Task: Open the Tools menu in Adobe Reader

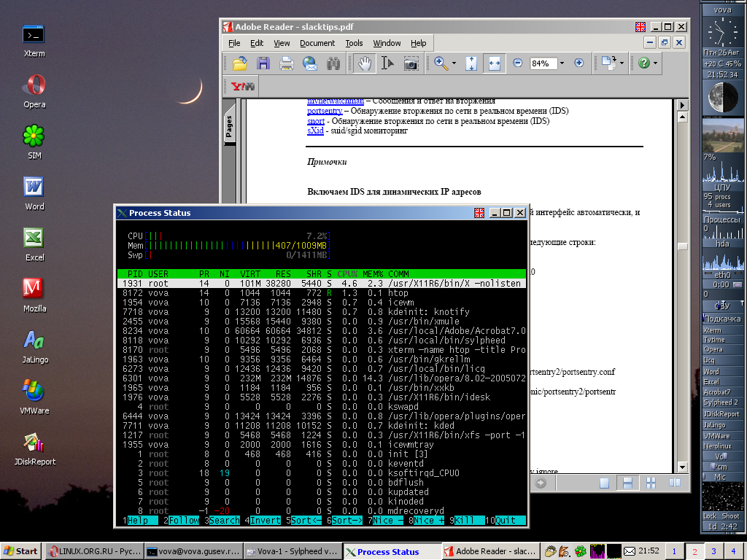Action: click(x=354, y=43)
